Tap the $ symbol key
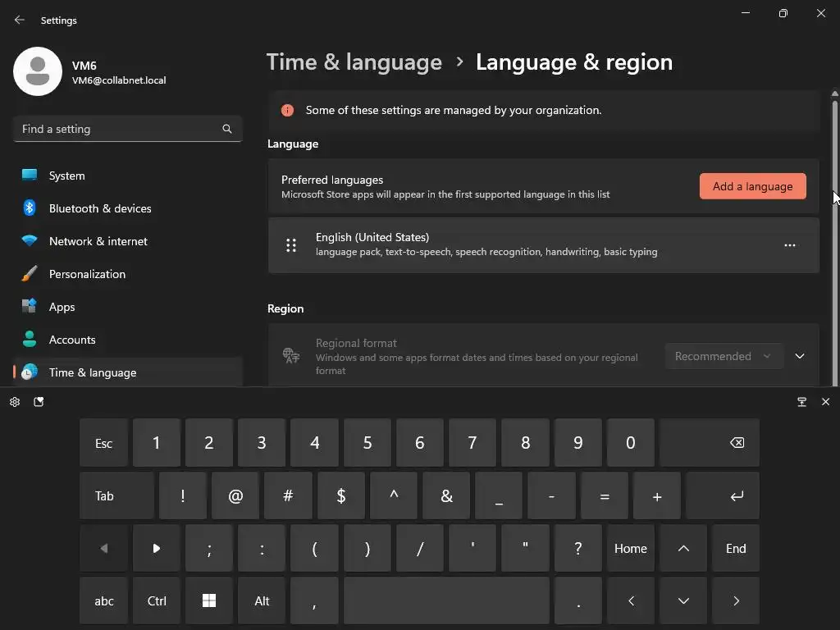Screen dimensions: 840x630 (x=340, y=496)
